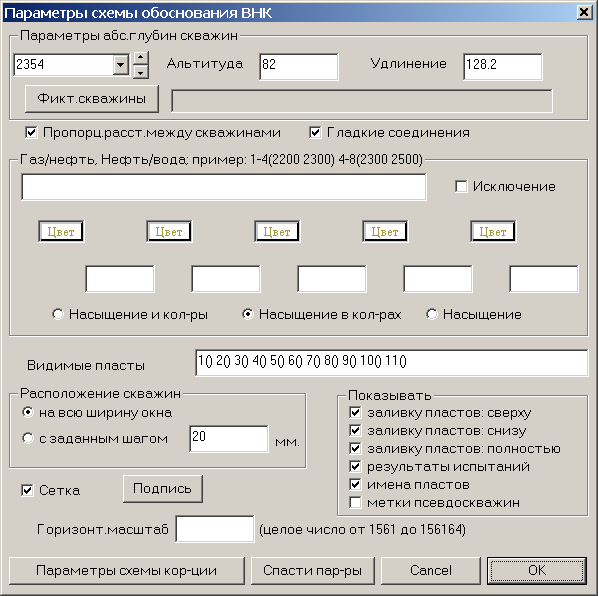Focus the Альтитуда field with value 82

299,66
